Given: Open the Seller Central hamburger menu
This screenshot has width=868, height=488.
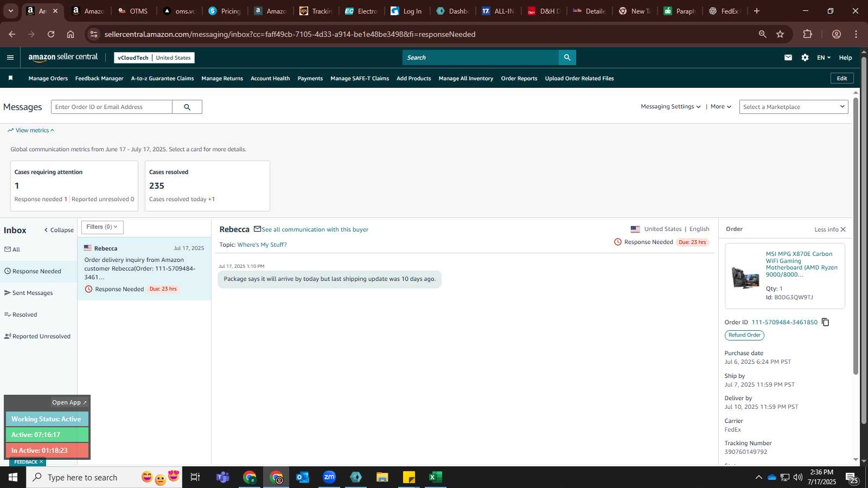Looking at the screenshot, I should 10,57.
